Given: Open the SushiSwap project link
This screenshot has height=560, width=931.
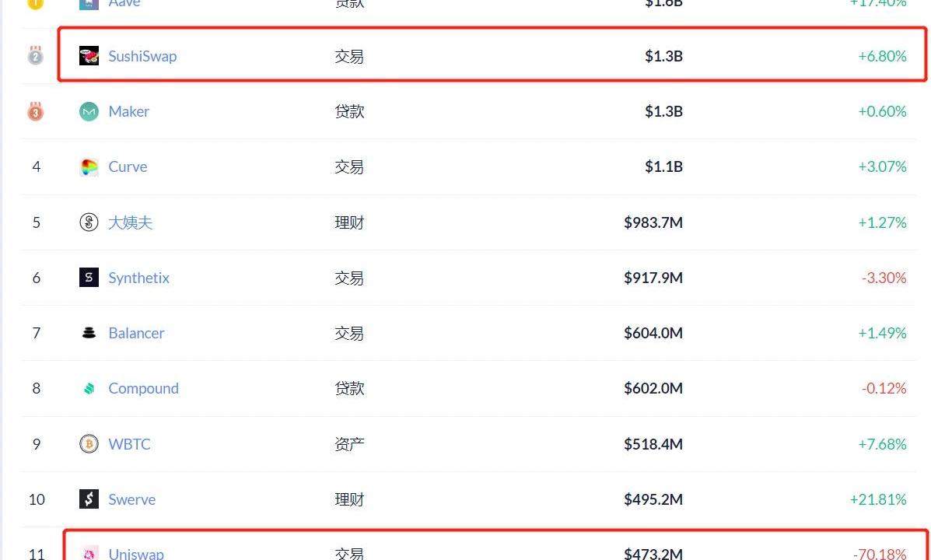Looking at the screenshot, I should (142, 56).
